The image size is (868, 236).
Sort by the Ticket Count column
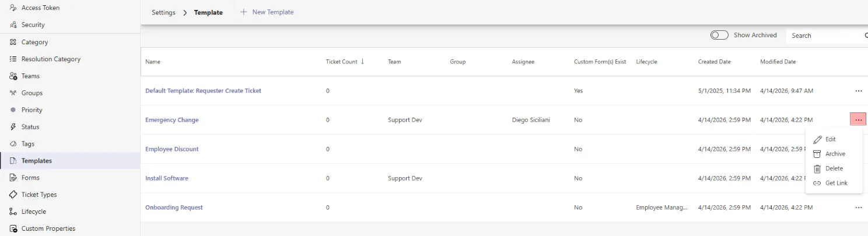tap(345, 62)
